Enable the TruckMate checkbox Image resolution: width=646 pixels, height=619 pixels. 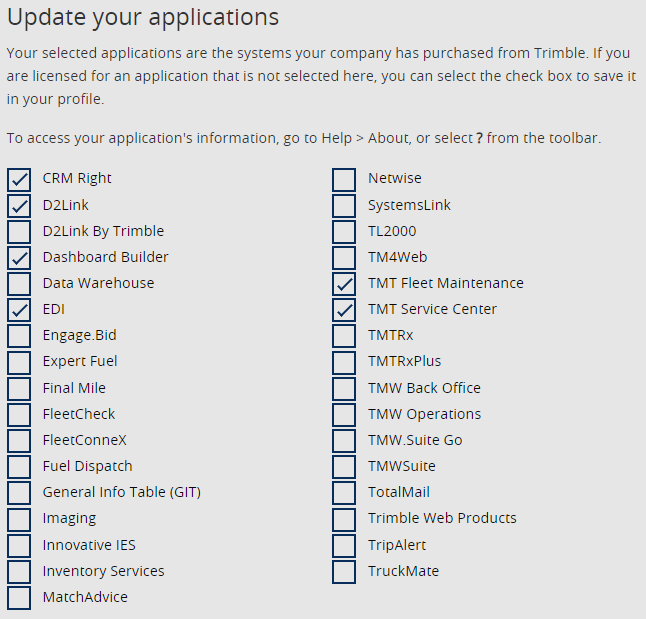tap(344, 571)
